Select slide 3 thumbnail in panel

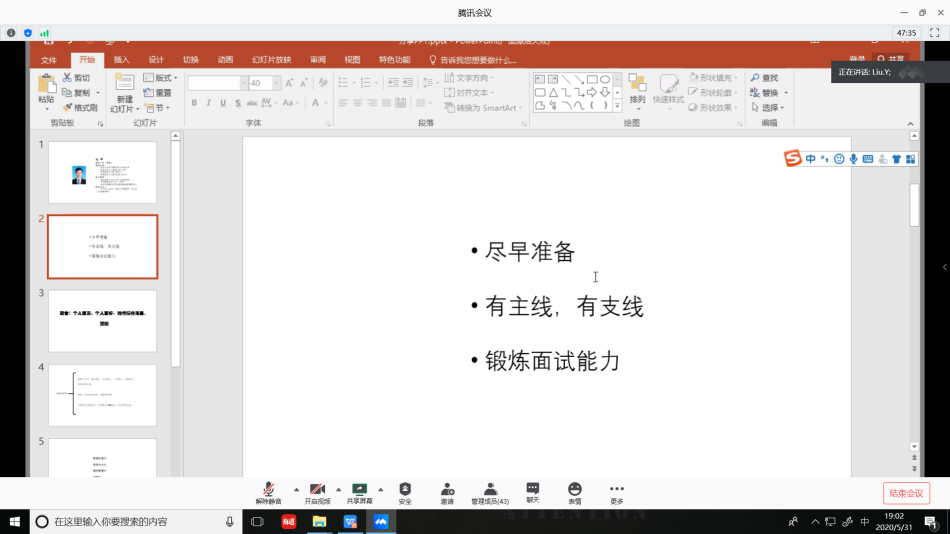point(102,321)
